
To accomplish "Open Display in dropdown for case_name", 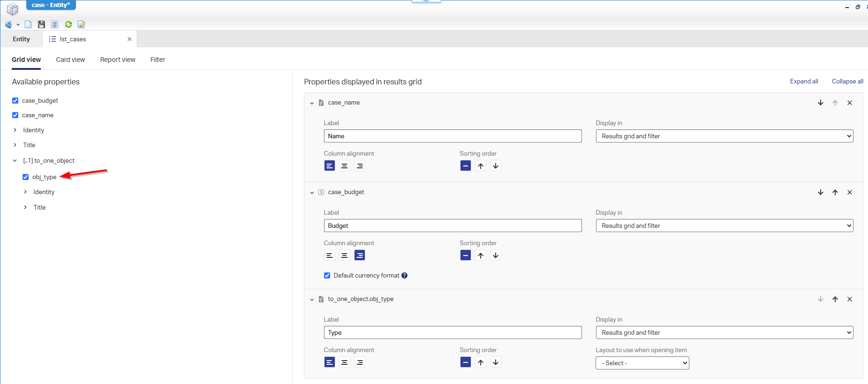I will (x=724, y=136).
